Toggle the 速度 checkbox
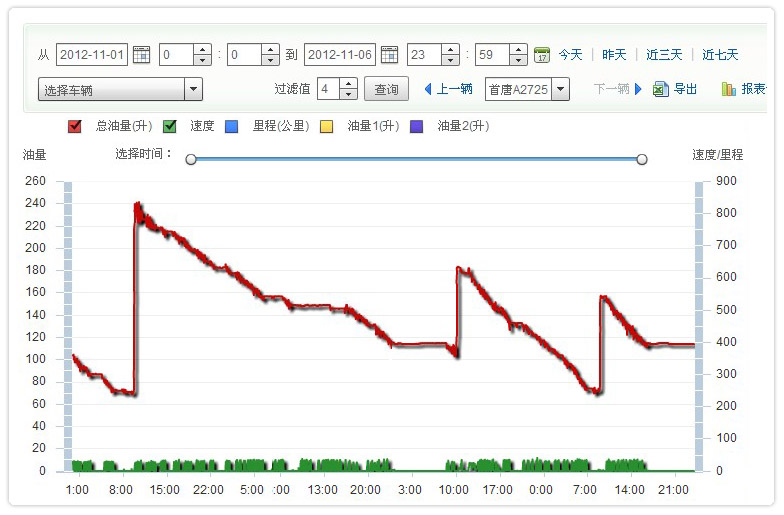 [x=170, y=126]
